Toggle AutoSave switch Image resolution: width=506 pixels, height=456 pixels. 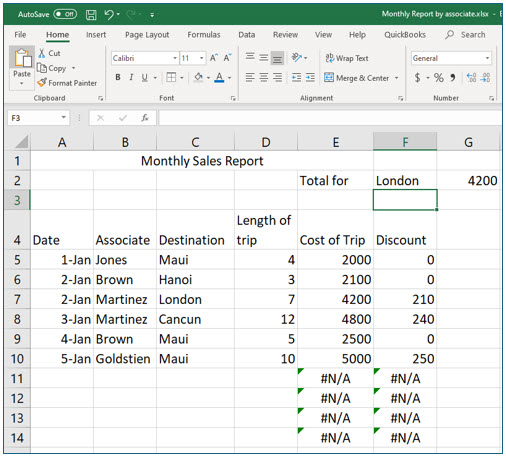tap(65, 14)
